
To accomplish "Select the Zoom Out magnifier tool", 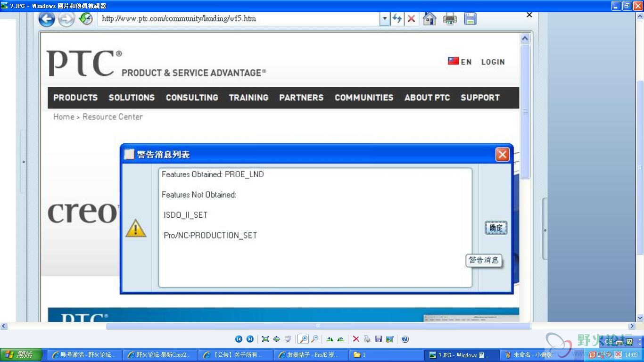I will 314,339.
